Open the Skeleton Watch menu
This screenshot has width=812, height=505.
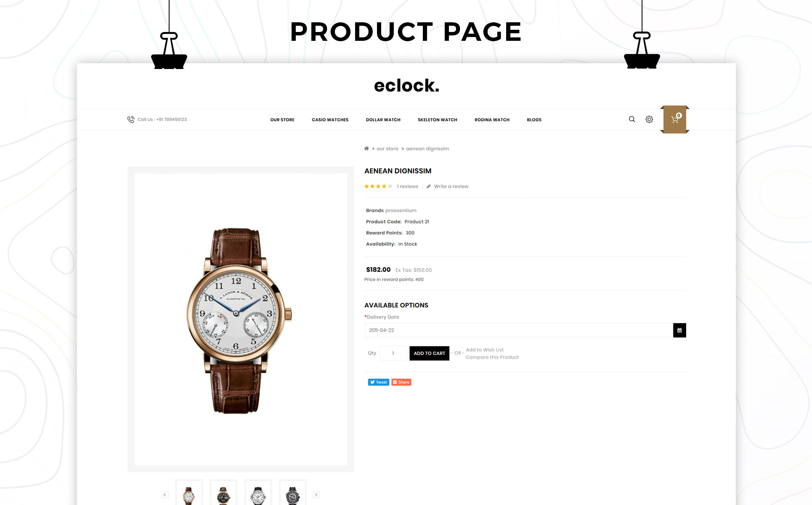[x=438, y=120]
